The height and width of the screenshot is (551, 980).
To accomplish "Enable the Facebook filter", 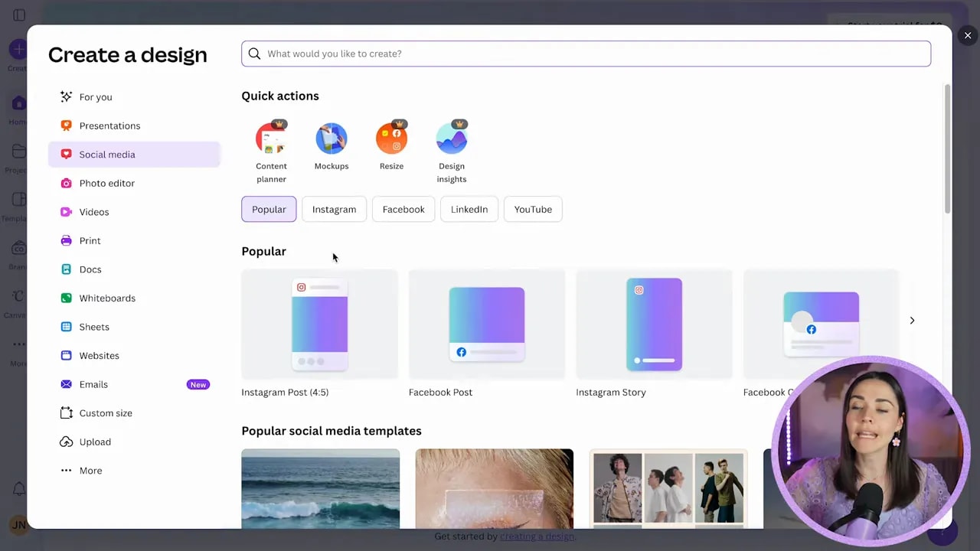I will 403,209.
